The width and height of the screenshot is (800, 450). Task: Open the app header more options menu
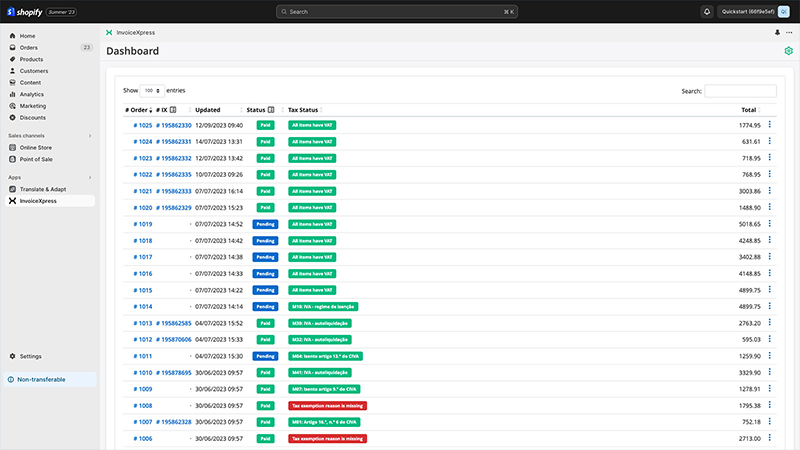pos(789,33)
